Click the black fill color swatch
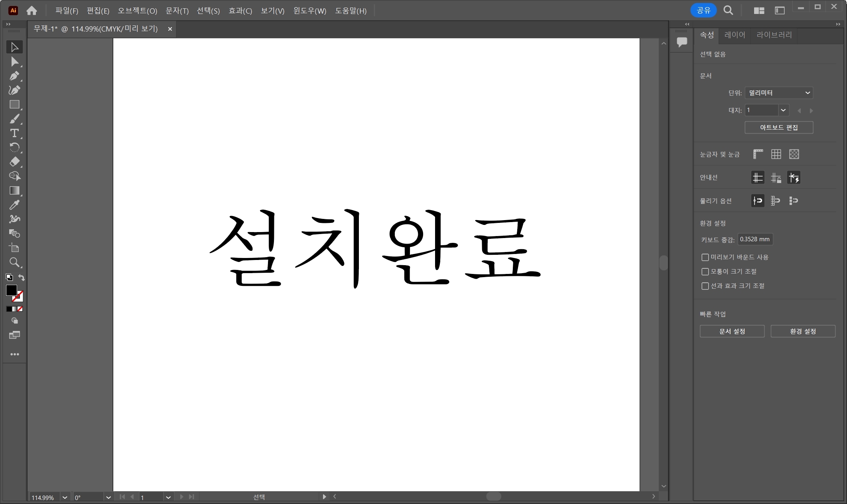Image resolution: width=847 pixels, height=504 pixels. coord(11,290)
